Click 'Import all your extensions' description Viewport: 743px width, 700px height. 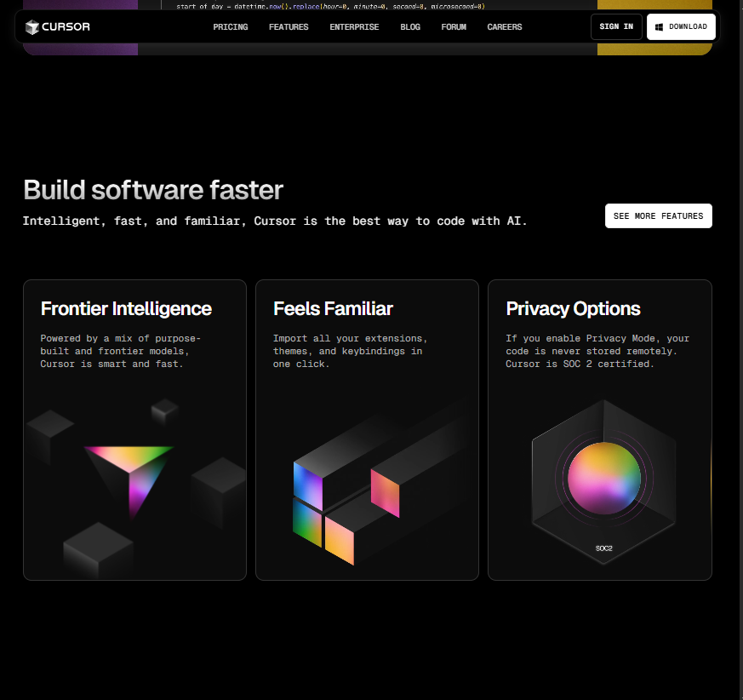coord(350,351)
